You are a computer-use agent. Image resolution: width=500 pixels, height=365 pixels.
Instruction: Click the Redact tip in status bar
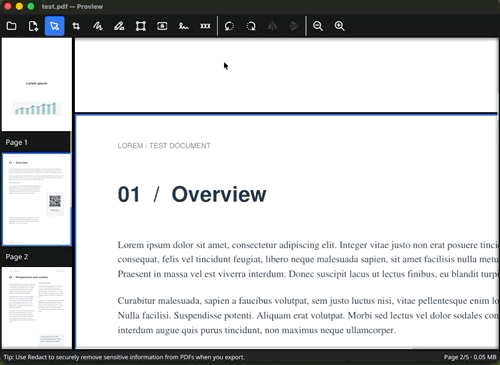pyautogui.click(x=124, y=357)
